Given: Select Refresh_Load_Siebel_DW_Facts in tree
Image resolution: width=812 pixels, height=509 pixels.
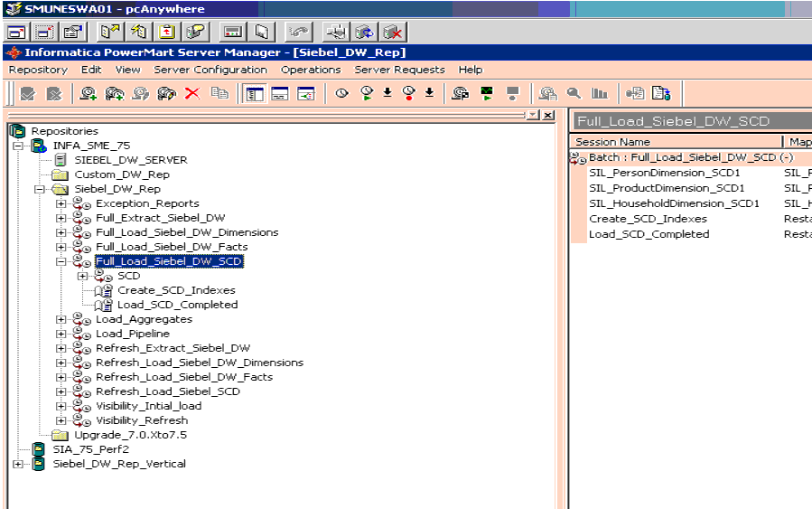Looking at the screenshot, I should coord(184,377).
